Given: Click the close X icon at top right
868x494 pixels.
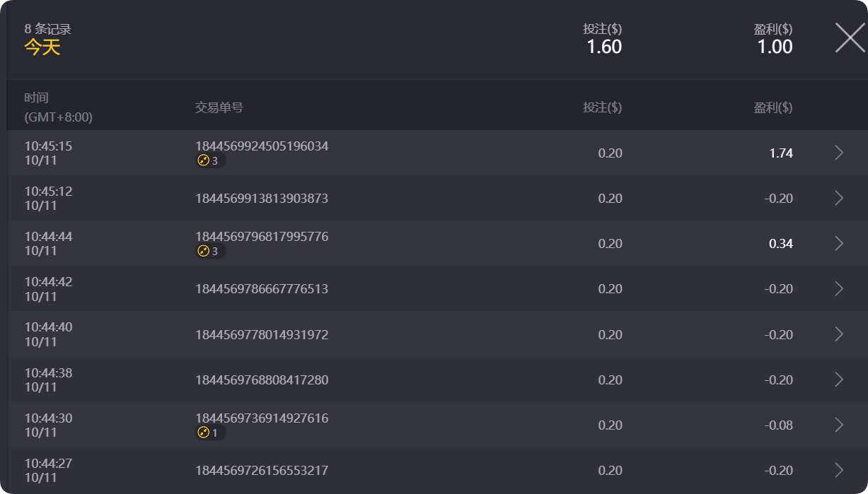Looking at the screenshot, I should pos(850,39).
